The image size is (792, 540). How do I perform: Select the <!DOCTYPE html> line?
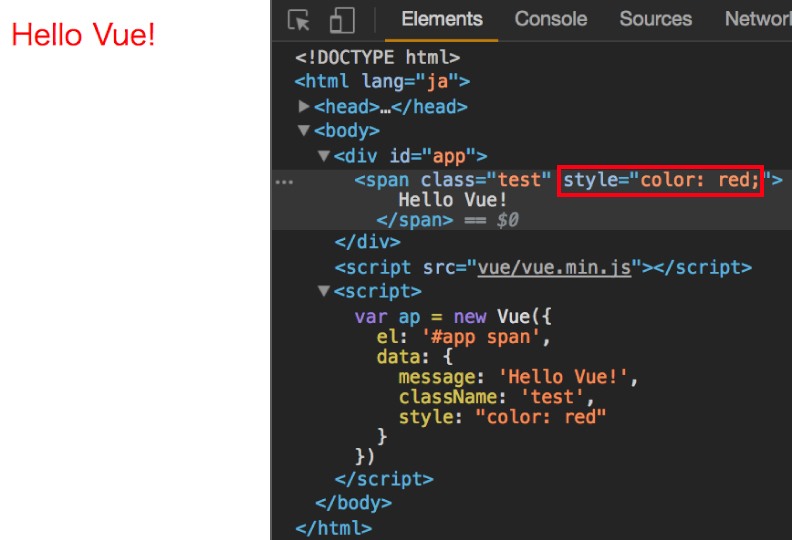[377, 58]
